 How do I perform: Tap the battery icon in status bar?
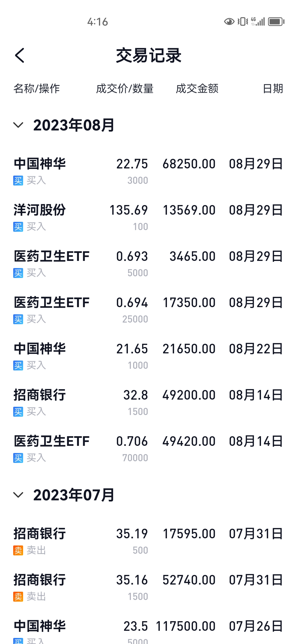click(x=276, y=21)
